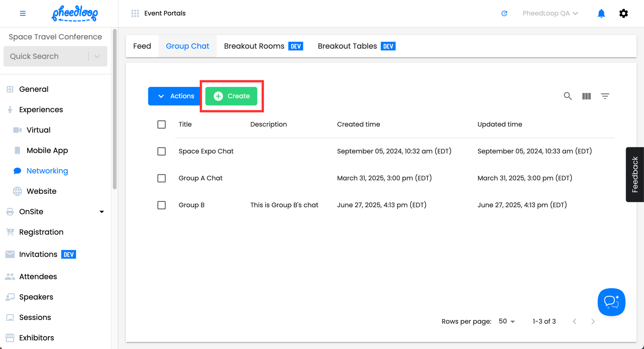
Task: Open the notifications bell
Action: (x=601, y=13)
